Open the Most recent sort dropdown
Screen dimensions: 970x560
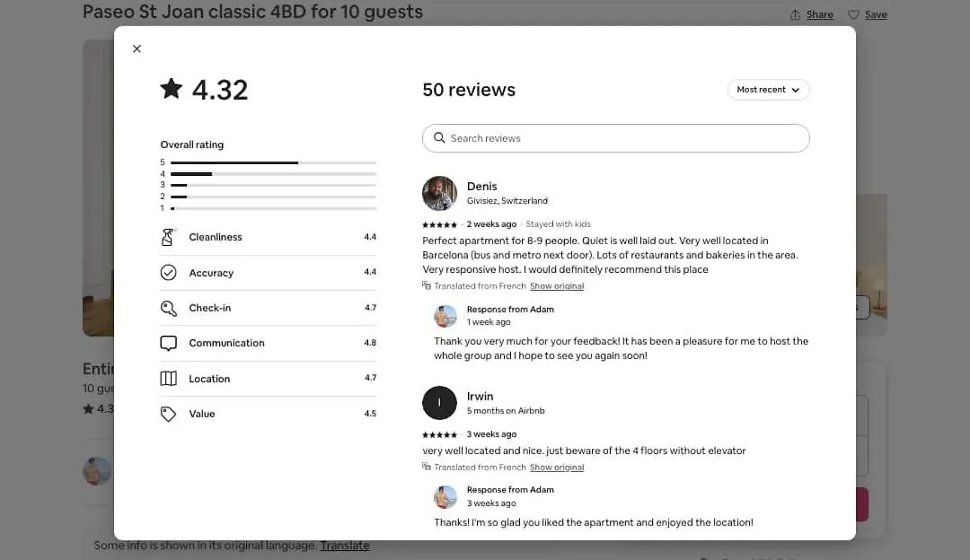[768, 90]
